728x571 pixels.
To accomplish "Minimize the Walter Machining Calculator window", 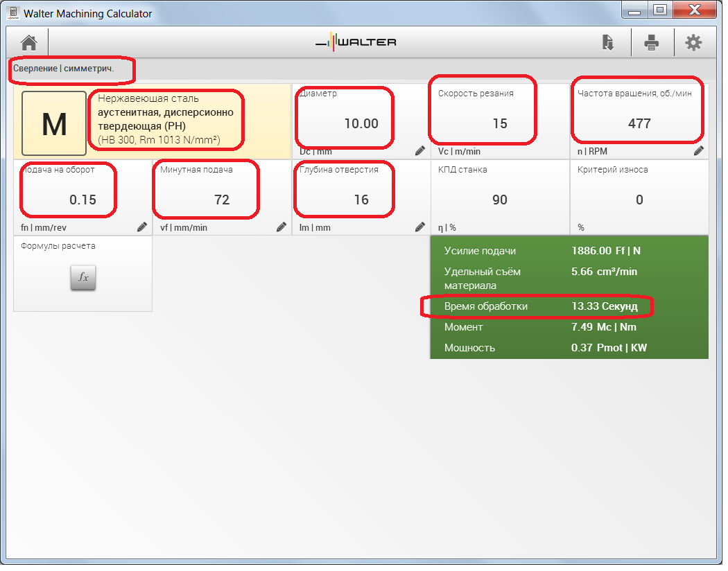I will [x=634, y=10].
